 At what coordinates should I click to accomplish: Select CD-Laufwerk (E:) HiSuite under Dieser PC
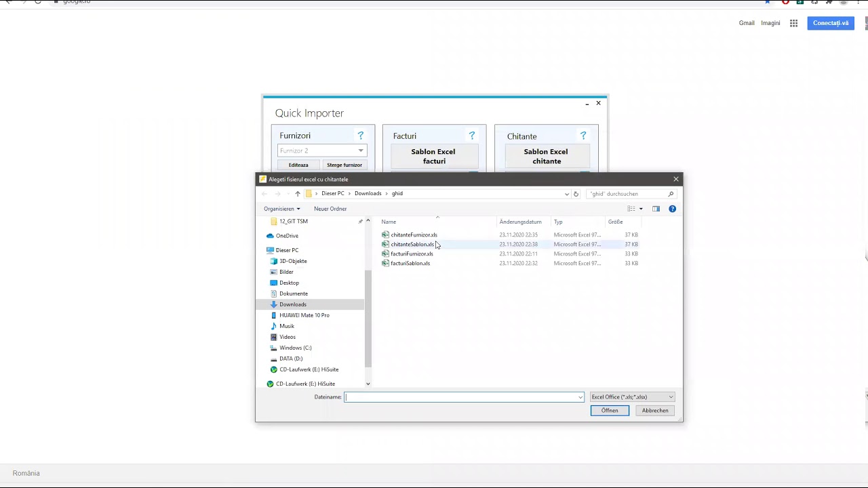(x=309, y=369)
